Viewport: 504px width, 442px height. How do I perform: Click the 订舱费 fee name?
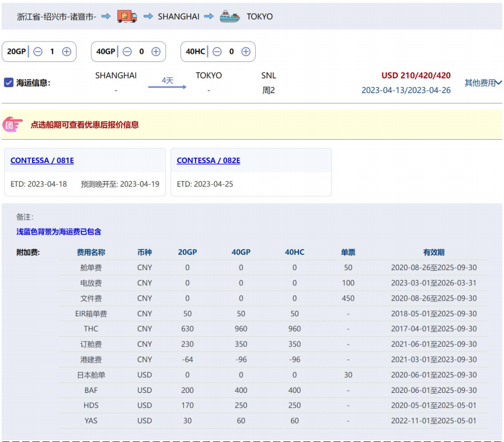pyautogui.click(x=91, y=344)
